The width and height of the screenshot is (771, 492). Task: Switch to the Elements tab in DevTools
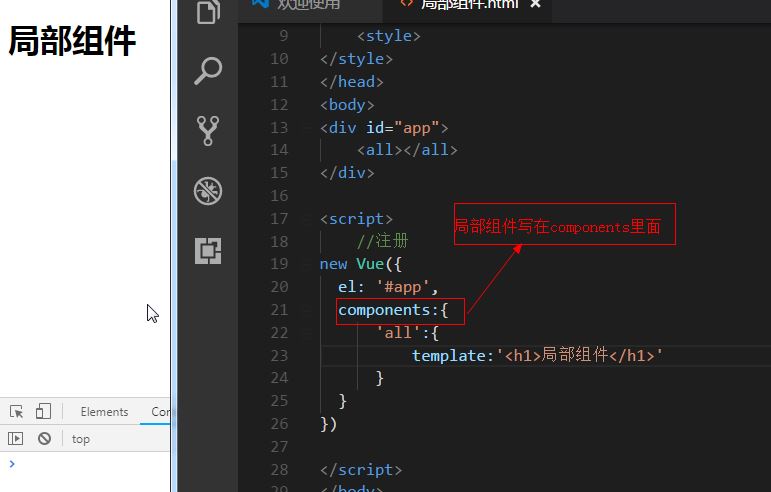104,412
